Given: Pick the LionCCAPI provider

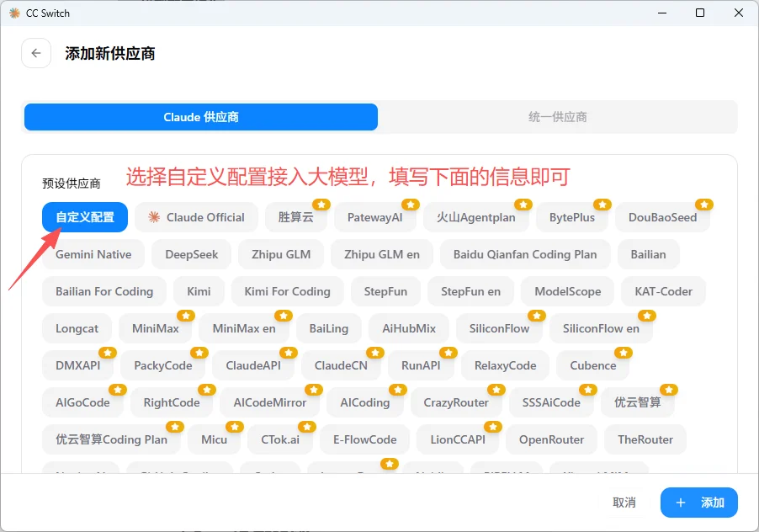Looking at the screenshot, I should (x=458, y=439).
